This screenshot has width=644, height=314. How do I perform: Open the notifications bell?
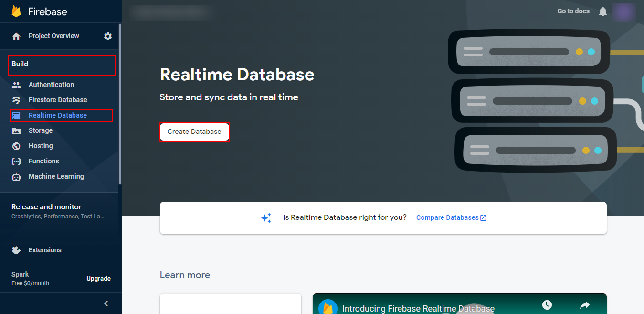[x=603, y=11]
